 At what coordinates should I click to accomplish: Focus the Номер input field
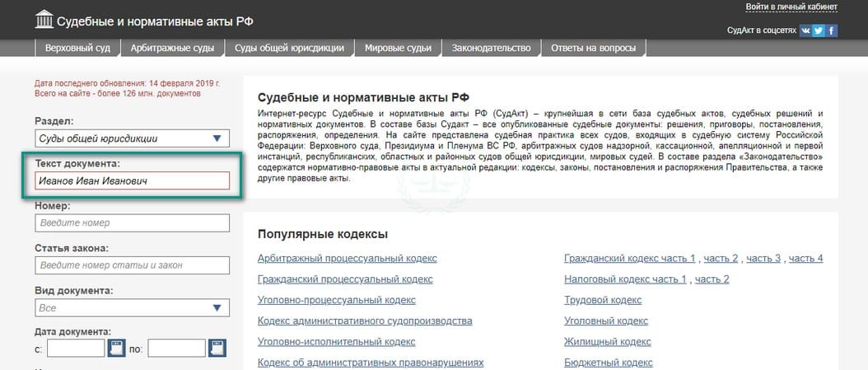(132, 223)
